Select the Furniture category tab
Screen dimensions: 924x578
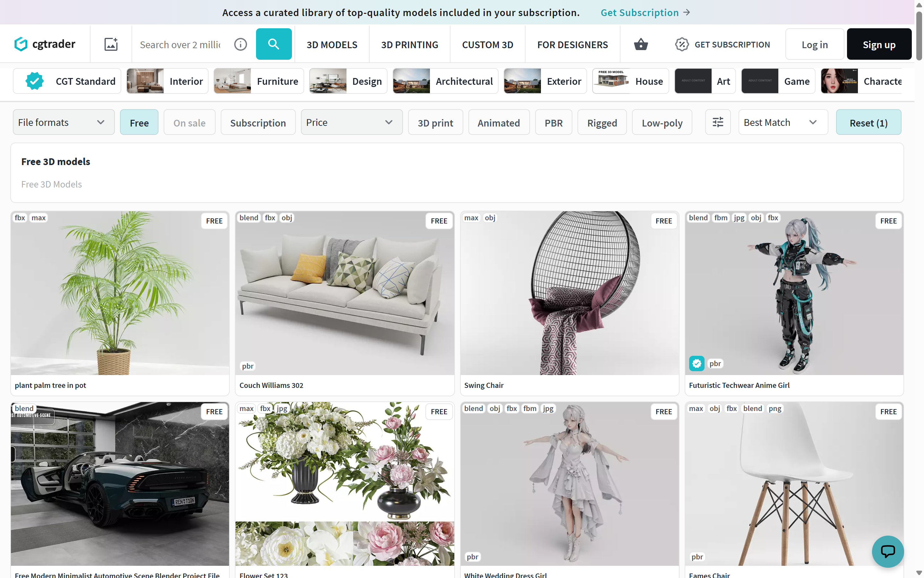coord(259,81)
